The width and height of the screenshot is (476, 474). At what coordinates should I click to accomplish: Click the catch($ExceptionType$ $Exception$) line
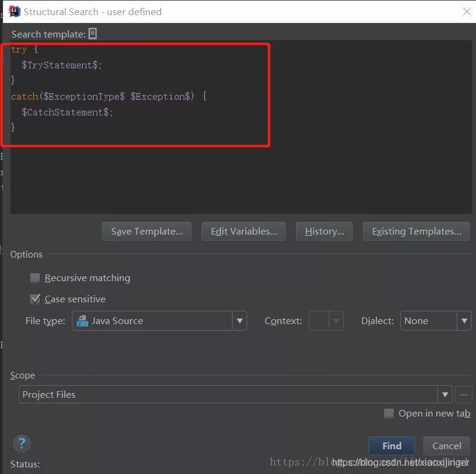[109, 96]
